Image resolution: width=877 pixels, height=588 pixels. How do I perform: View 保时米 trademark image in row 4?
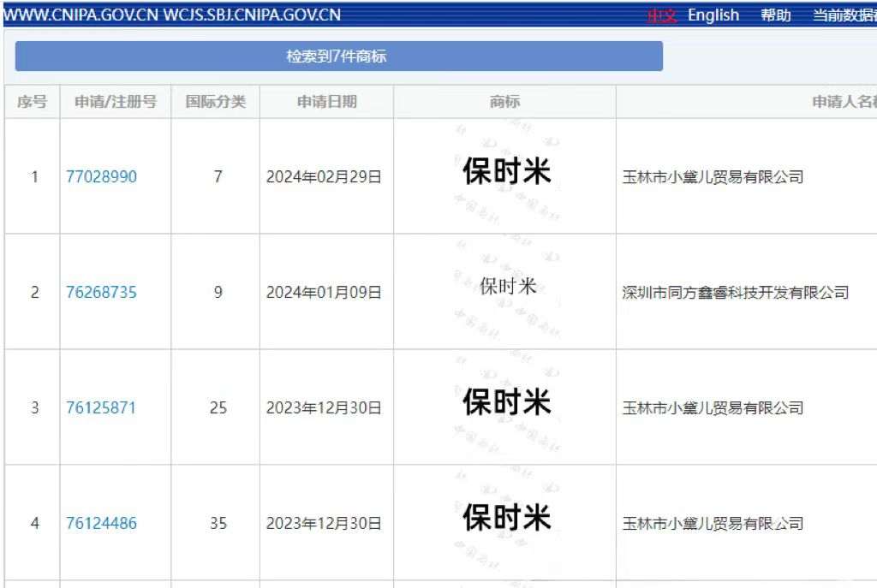507,517
